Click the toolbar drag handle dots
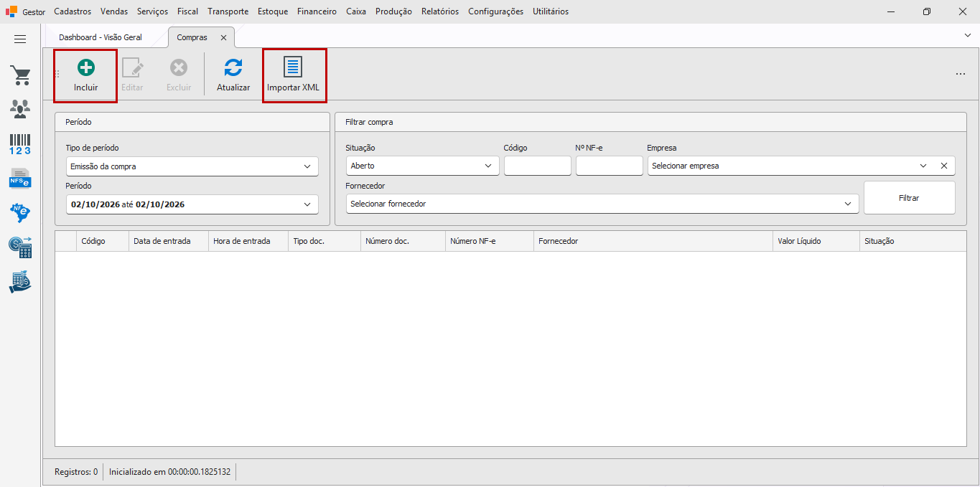This screenshot has height=487, width=980. pos(58,74)
